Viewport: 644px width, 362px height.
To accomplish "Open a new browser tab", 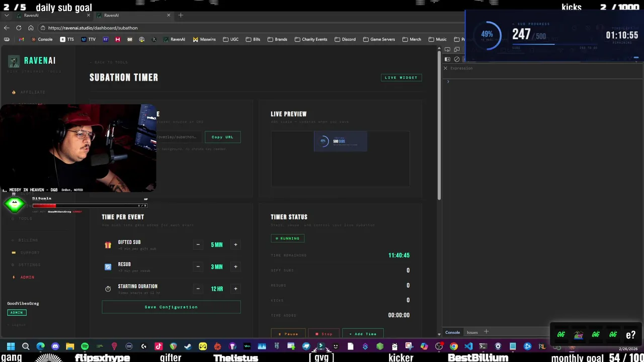I will [x=181, y=15].
